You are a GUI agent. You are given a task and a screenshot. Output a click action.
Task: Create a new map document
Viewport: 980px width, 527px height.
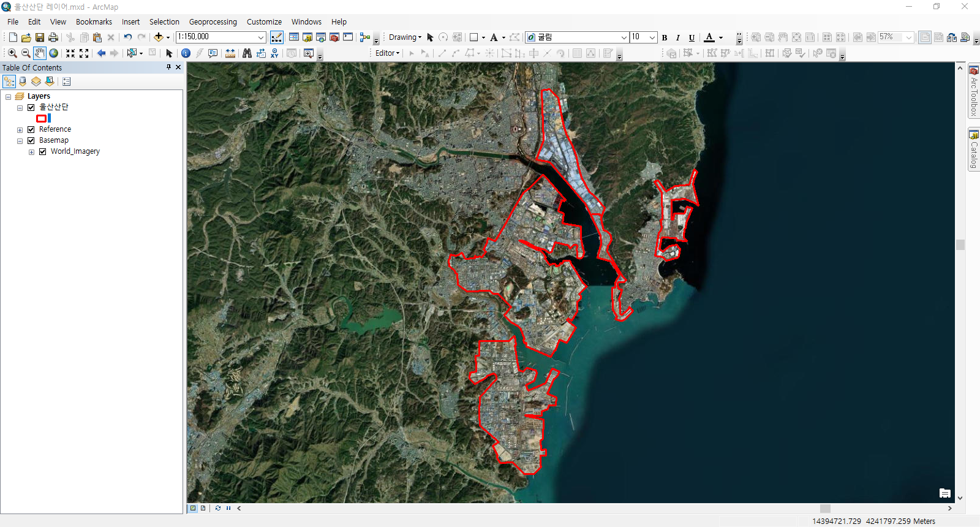point(13,37)
